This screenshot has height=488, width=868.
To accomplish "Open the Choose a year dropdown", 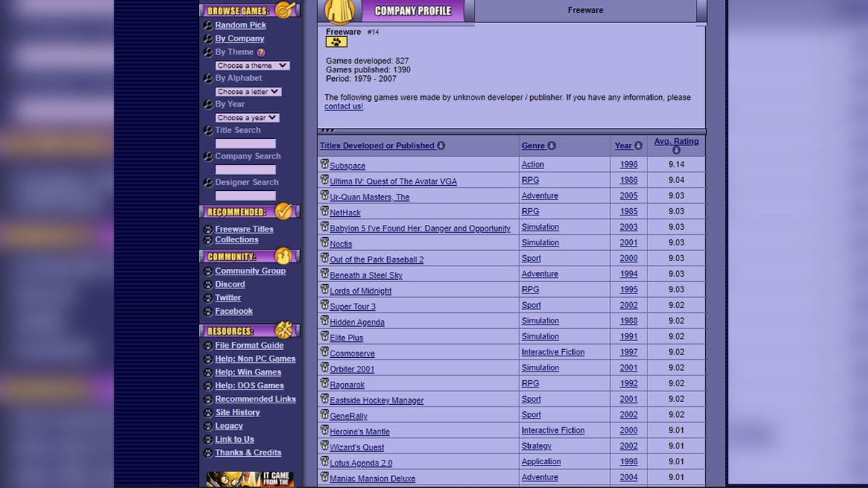I will [247, 118].
